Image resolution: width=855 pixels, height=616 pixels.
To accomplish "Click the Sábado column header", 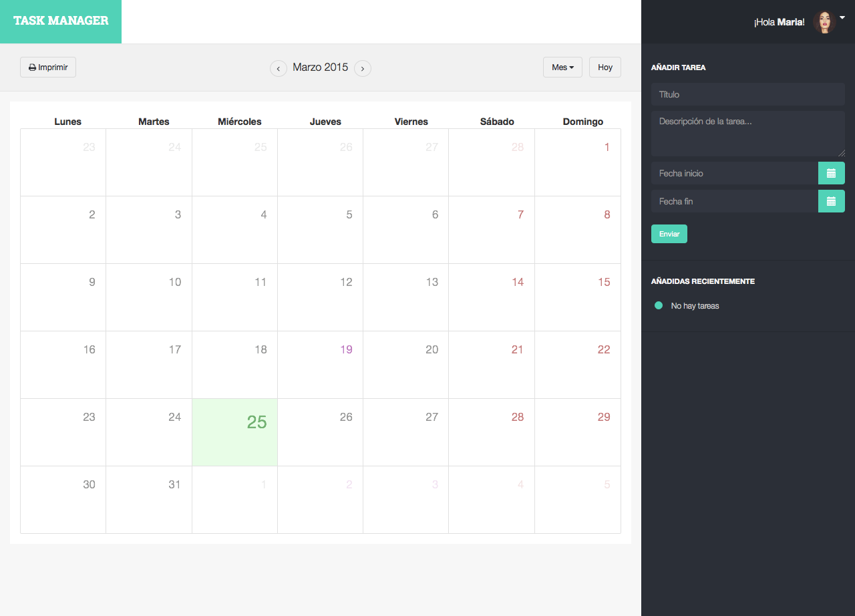I will click(497, 122).
